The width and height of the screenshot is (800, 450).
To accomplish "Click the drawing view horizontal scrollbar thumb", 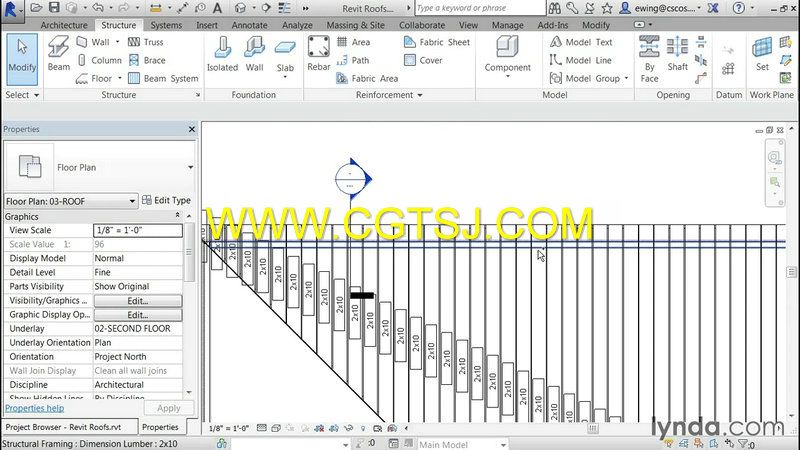I will 592,428.
